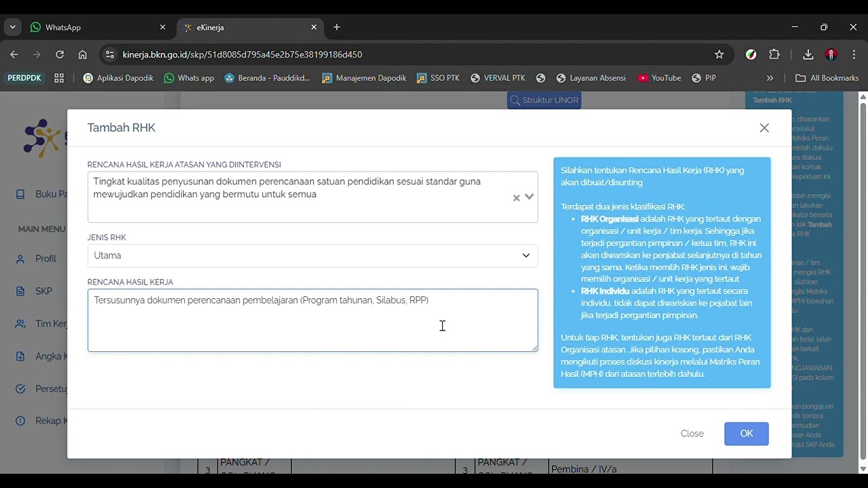The image size is (868, 488).
Task: View site information icon in address bar
Action: pos(110,54)
